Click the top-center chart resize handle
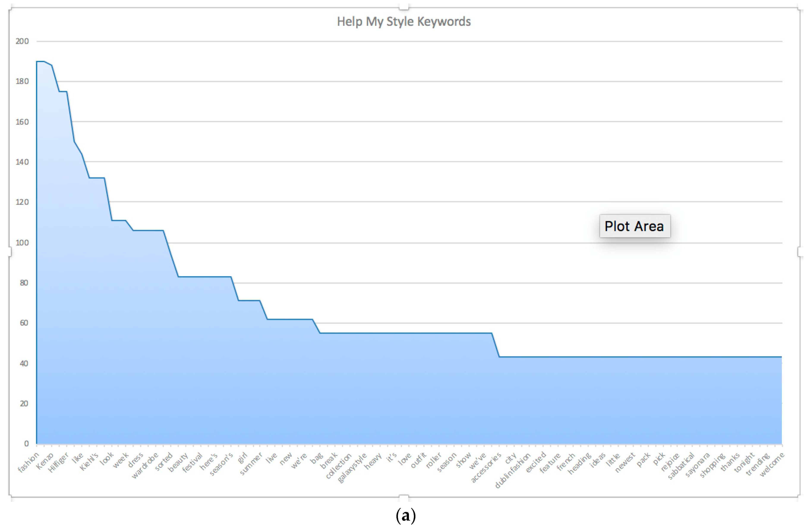This screenshot has width=809, height=532. pos(404,7)
